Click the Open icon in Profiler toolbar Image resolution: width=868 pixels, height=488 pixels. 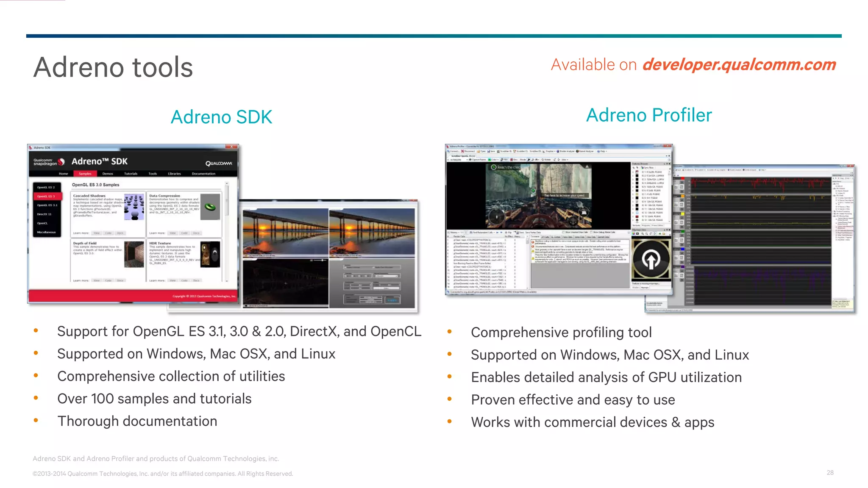481,151
